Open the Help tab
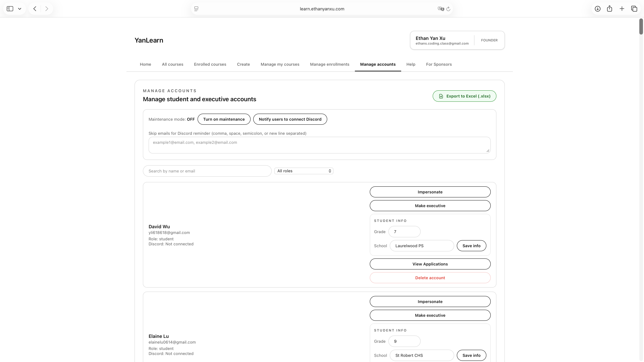 point(411,64)
